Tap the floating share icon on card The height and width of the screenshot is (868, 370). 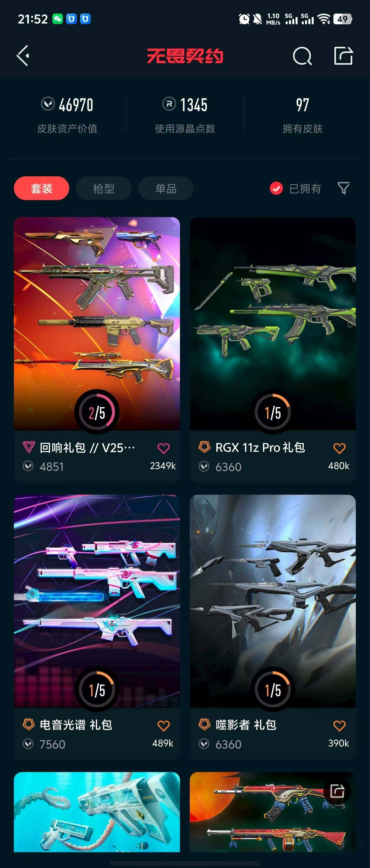[337, 791]
